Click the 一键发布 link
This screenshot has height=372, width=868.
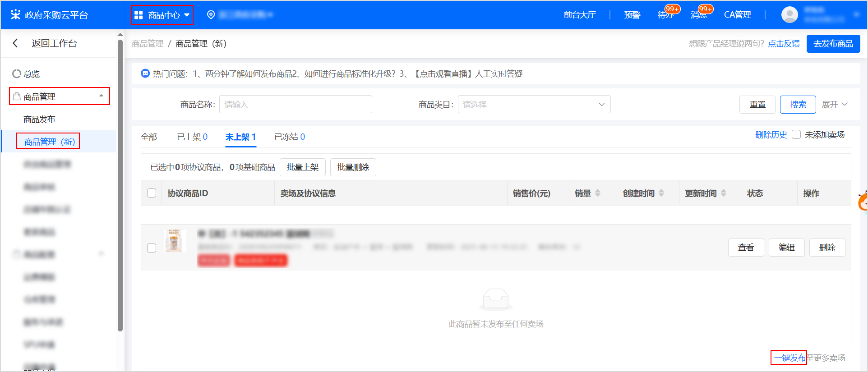[789, 358]
